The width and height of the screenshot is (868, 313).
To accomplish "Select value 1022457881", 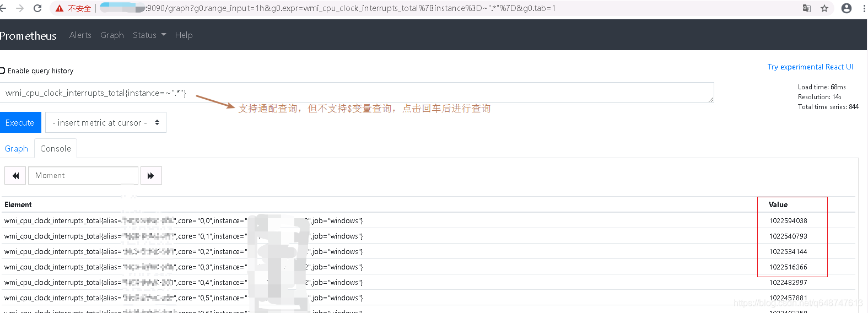I will pyautogui.click(x=788, y=298).
